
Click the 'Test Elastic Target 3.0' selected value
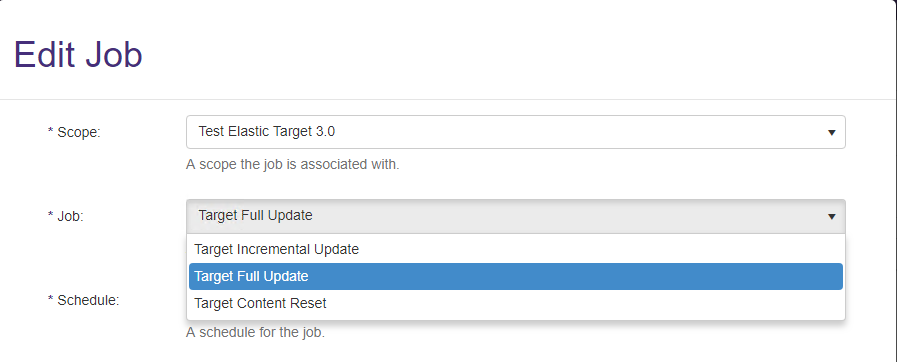click(x=267, y=132)
